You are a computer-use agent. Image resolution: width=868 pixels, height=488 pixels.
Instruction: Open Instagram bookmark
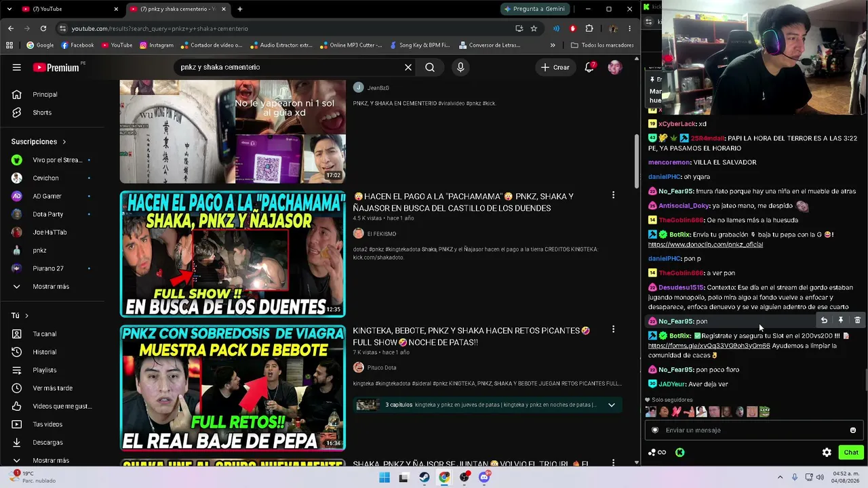coord(156,45)
